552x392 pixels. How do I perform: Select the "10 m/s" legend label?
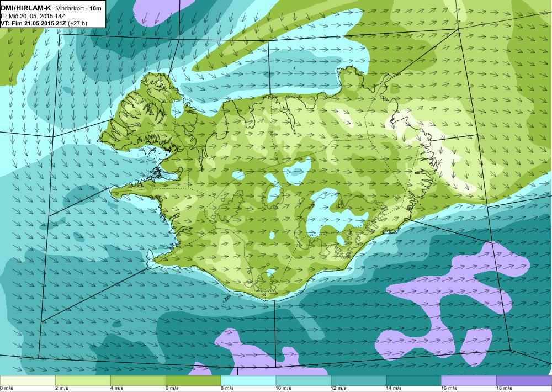(x=284, y=389)
